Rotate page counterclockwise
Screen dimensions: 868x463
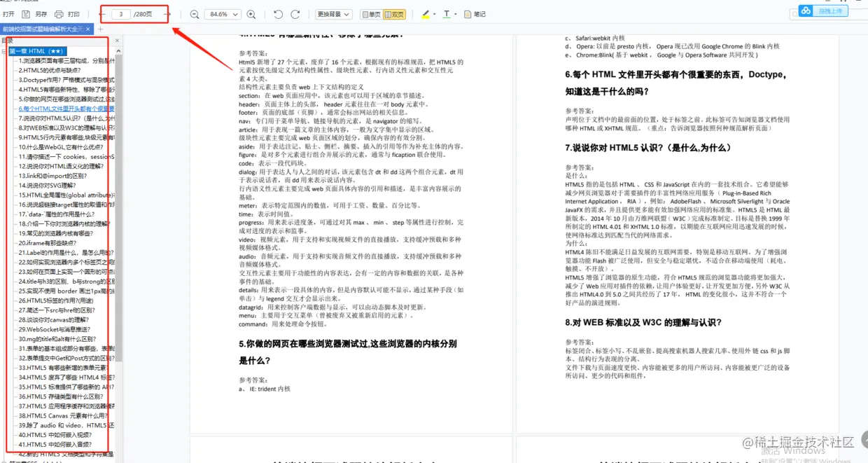(278, 14)
